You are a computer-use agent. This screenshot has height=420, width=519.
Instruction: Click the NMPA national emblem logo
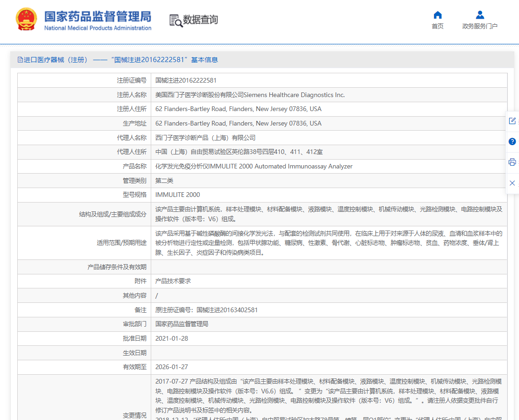[26, 19]
